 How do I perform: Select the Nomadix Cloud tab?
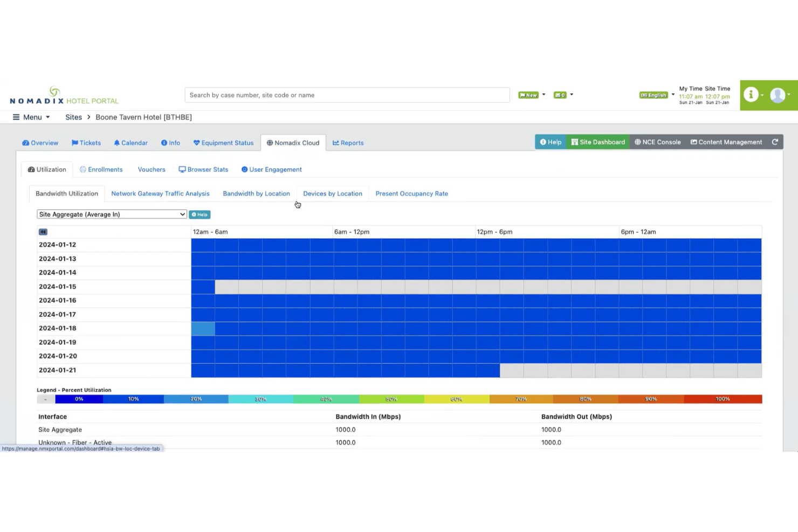click(293, 143)
